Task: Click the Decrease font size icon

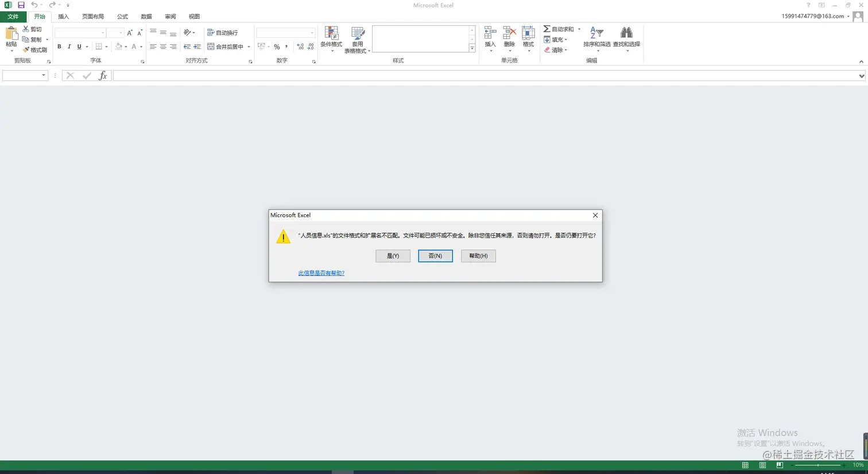Action: [x=139, y=33]
